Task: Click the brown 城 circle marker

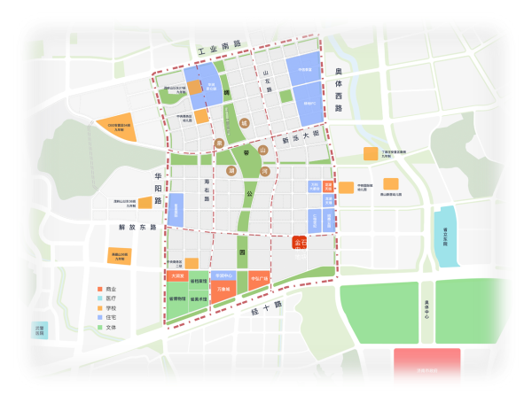Action: pos(245,124)
